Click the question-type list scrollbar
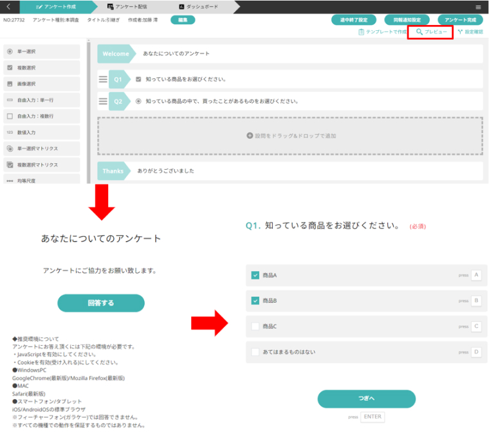The height and width of the screenshot is (448, 489). [89, 112]
